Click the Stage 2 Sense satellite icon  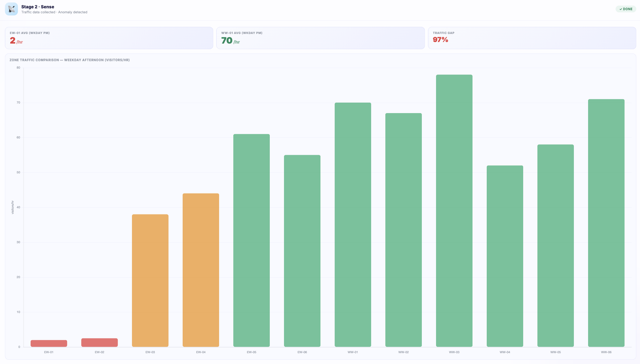coord(11,9)
